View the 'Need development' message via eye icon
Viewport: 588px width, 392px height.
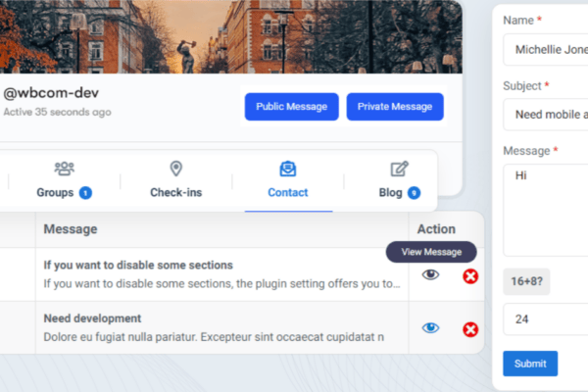tap(430, 328)
